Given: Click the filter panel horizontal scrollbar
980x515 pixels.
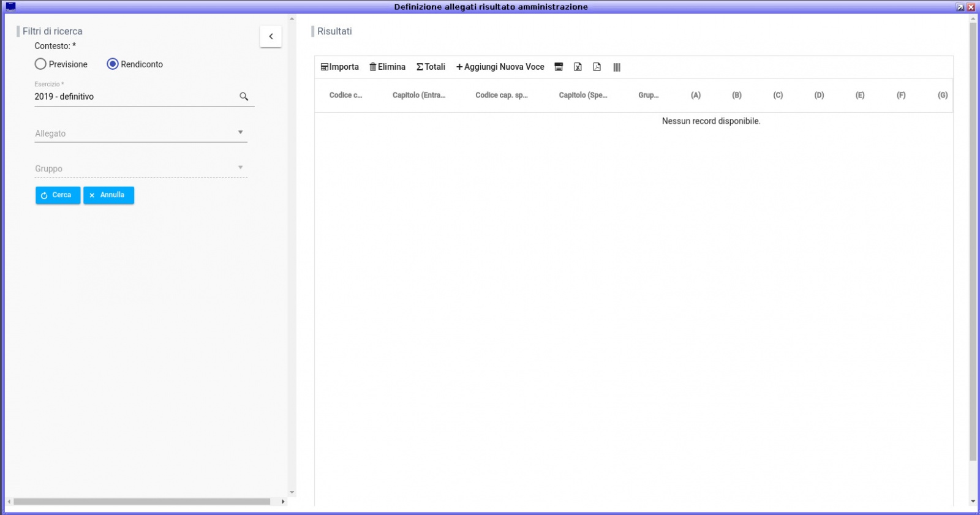Looking at the screenshot, I should click(x=141, y=502).
